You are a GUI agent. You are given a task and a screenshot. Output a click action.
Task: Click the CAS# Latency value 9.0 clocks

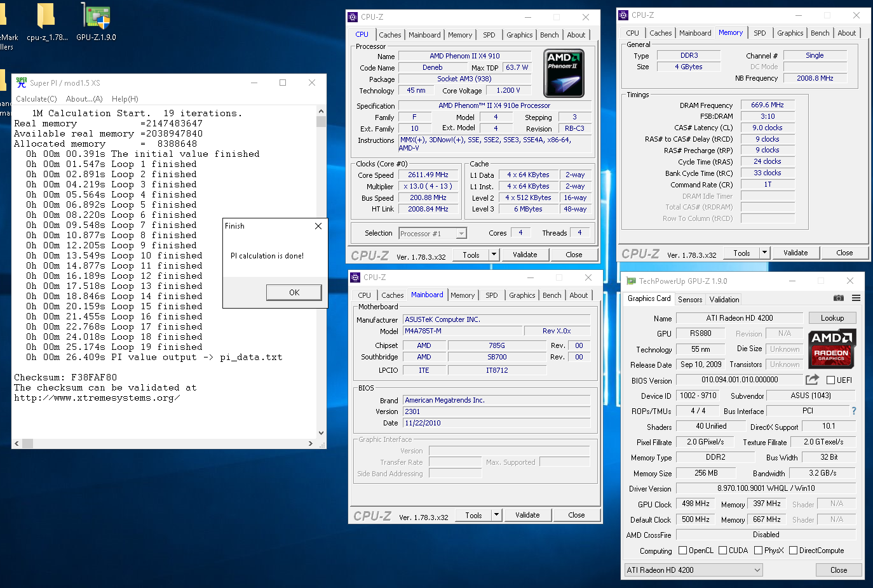click(768, 128)
